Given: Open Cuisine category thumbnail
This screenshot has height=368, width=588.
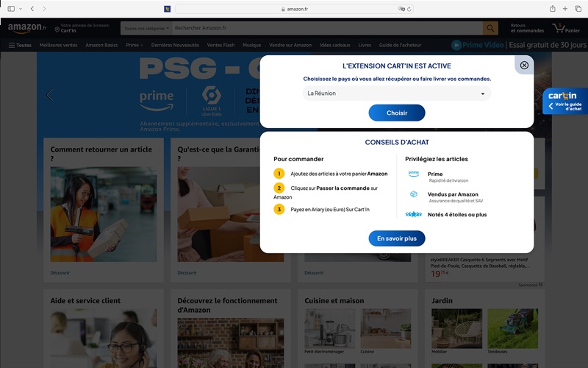Looking at the screenshot, I should tap(386, 328).
